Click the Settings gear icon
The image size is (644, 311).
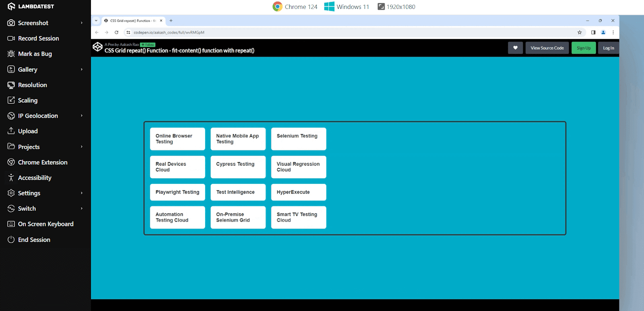click(x=11, y=193)
